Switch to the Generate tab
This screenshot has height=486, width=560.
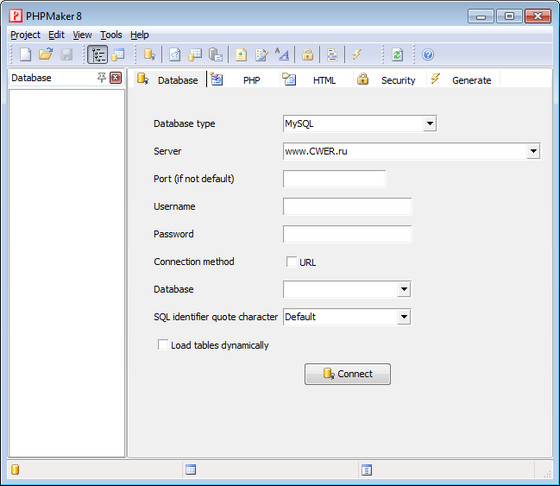point(462,80)
